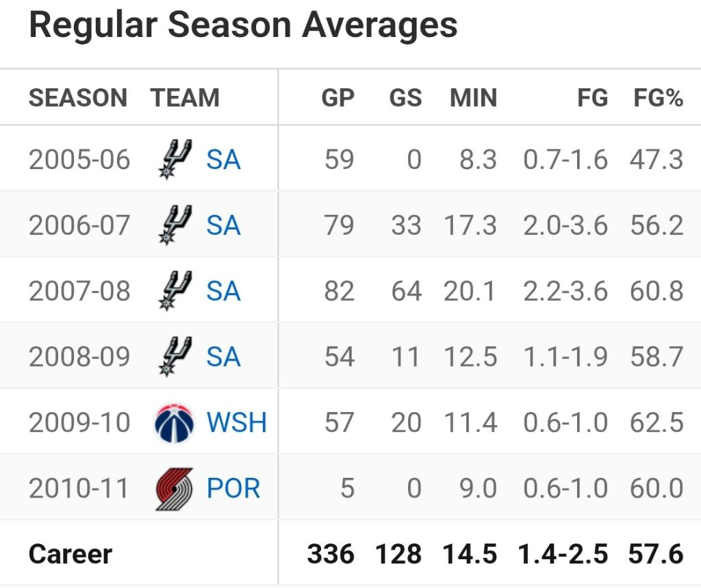Click the GS column header
The height and width of the screenshot is (588, 701).
[x=405, y=98]
